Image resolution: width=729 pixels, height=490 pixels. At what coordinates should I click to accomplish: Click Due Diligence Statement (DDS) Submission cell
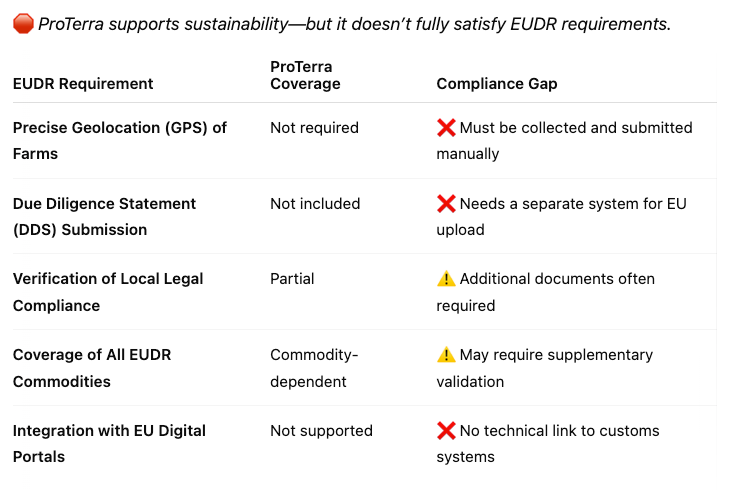[x=104, y=217]
